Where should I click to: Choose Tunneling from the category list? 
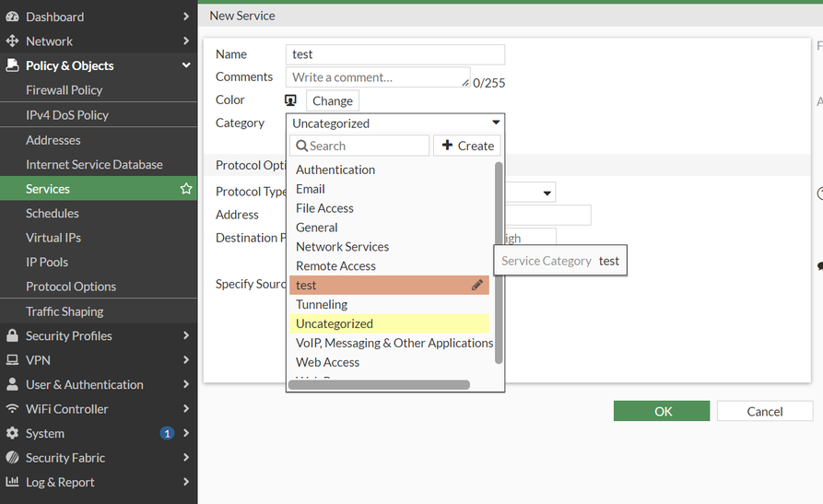click(322, 305)
